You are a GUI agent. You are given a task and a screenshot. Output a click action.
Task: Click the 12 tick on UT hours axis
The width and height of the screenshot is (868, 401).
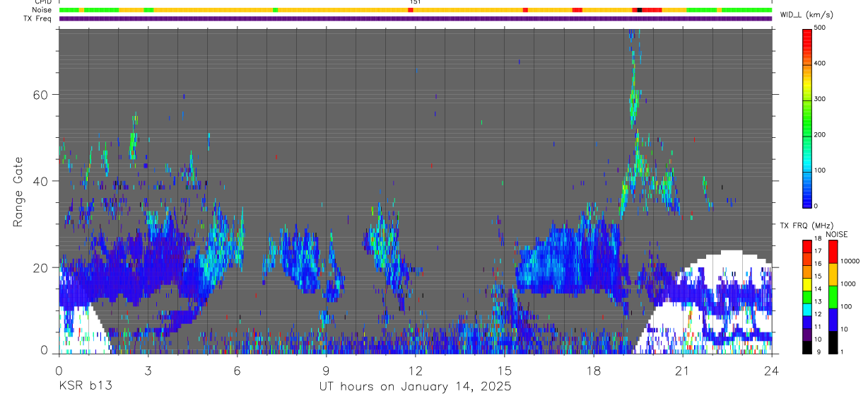pyautogui.click(x=415, y=371)
